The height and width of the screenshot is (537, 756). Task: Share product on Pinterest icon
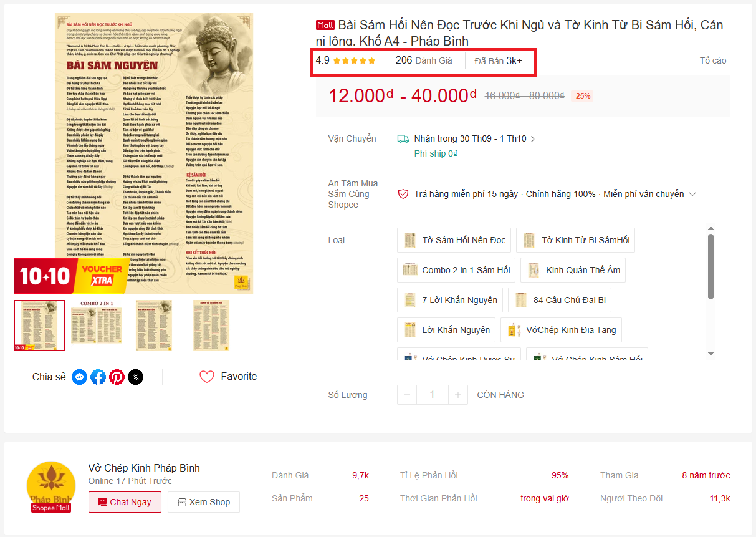coord(117,377)
